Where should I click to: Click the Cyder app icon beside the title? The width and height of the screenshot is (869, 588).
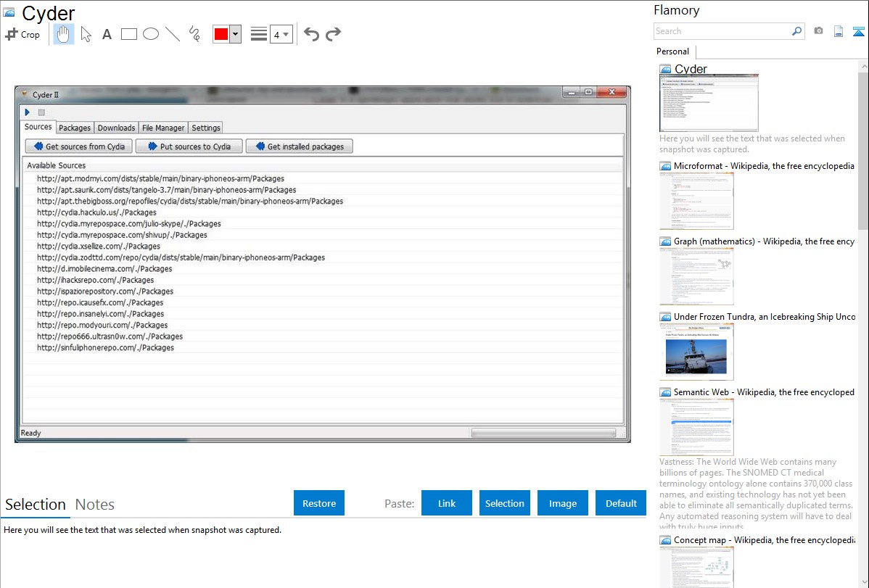9,12
